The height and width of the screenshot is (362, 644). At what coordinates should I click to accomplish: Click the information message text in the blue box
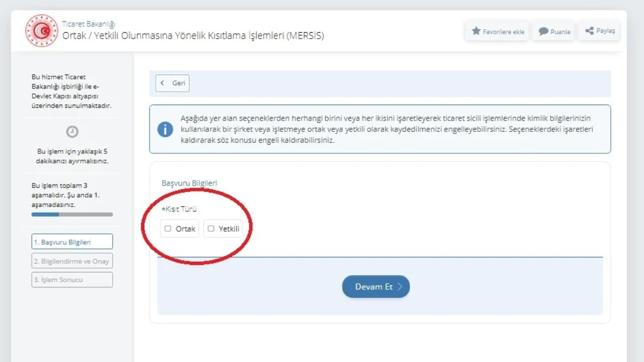[386, 129]
